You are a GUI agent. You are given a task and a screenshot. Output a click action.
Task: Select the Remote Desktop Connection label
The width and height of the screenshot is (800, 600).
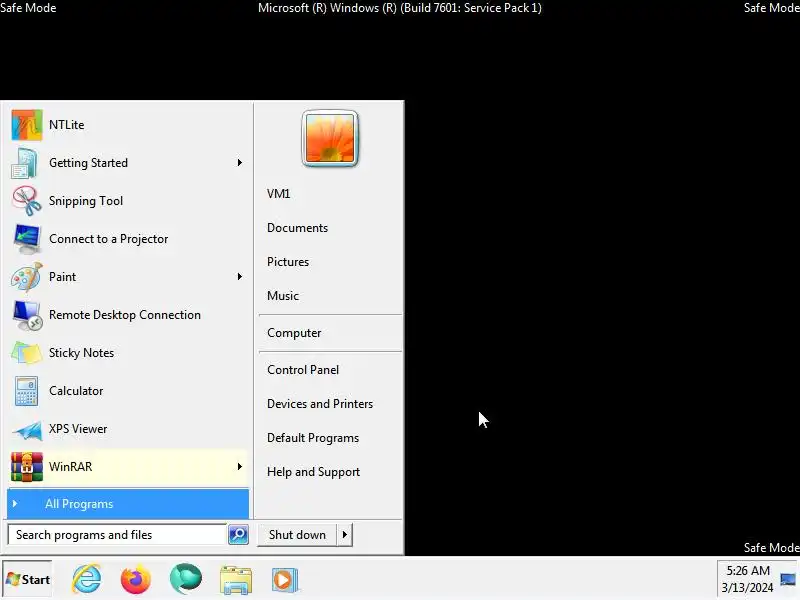click(x=125, y=315)
